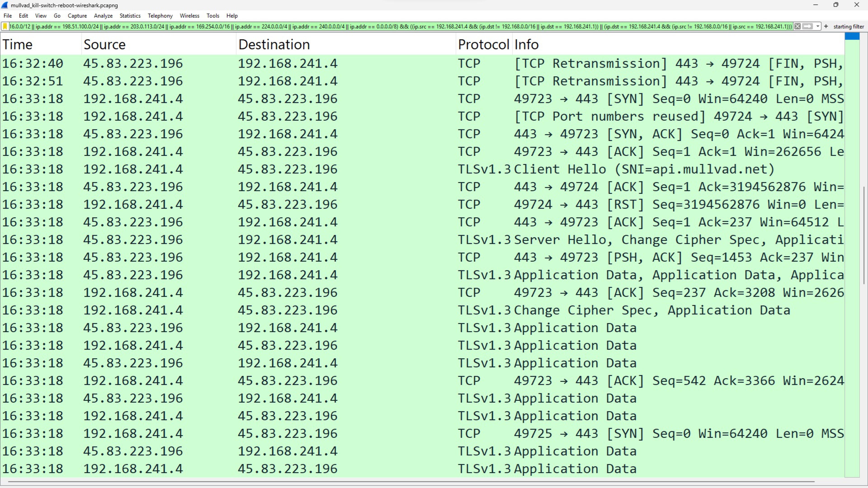Apply the "starting filter" saved button
The image size is (868, 488).
(x=849, y=26)
